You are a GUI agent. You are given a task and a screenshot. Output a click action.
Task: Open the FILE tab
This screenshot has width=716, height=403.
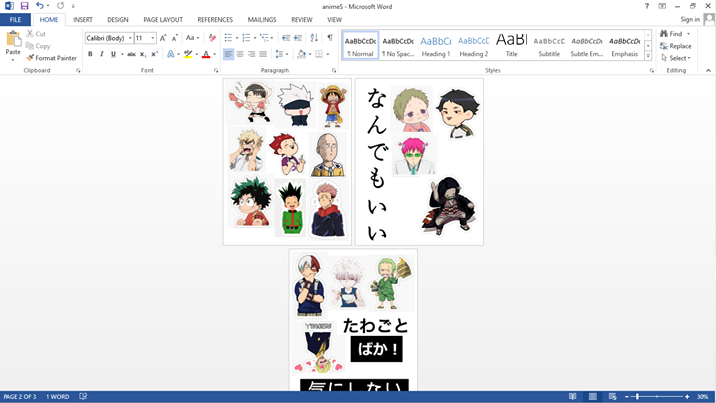pyautogui.click(x=16, y=20)
